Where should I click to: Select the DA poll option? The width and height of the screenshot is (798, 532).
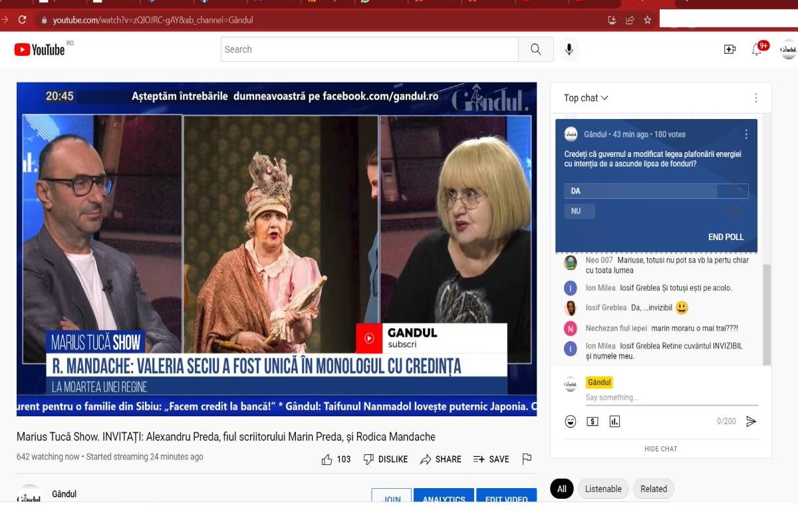656,191
